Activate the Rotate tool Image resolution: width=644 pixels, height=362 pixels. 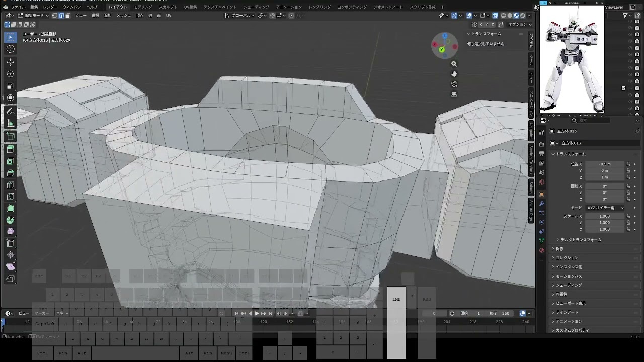click(x=11, y=74)
